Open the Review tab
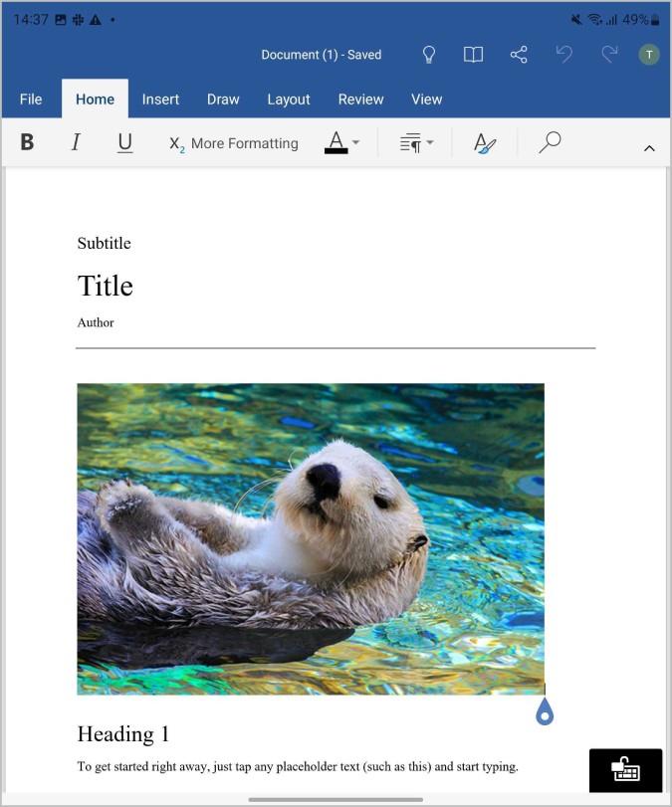672x807 pixels. (x=360, y=99)
